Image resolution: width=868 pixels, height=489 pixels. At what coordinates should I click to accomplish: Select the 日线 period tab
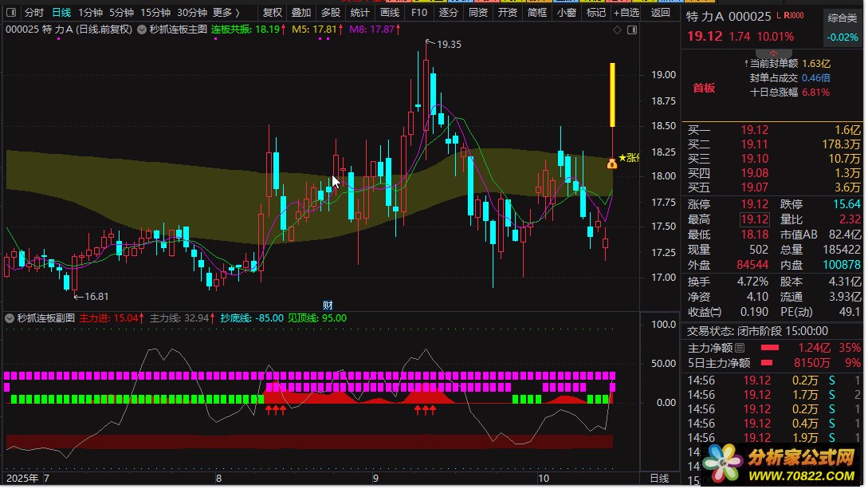tap(61, 12)
